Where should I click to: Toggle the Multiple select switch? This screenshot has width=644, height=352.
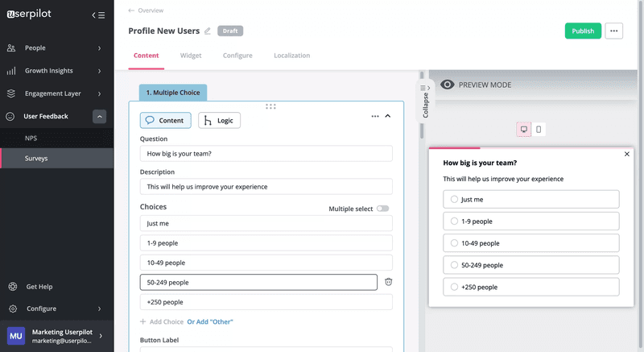pos(382,209)
